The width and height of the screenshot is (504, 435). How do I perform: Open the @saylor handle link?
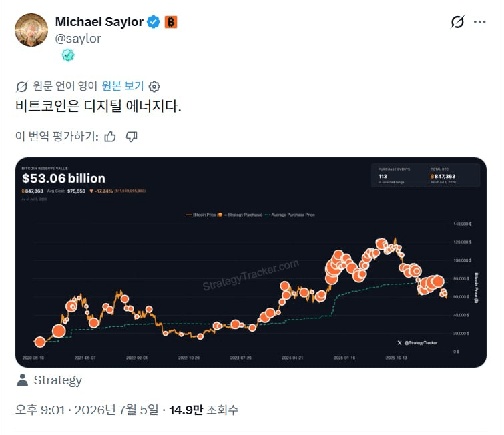(x=78, y=39)
